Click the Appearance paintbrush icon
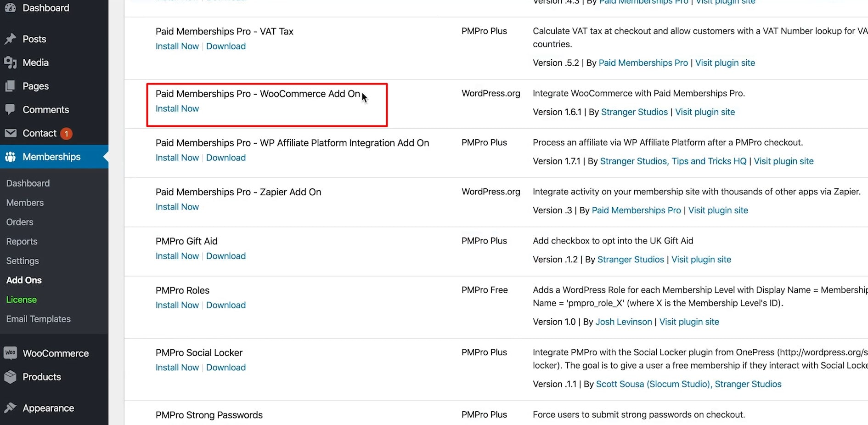The image size is (868, 425). (10, 408)
